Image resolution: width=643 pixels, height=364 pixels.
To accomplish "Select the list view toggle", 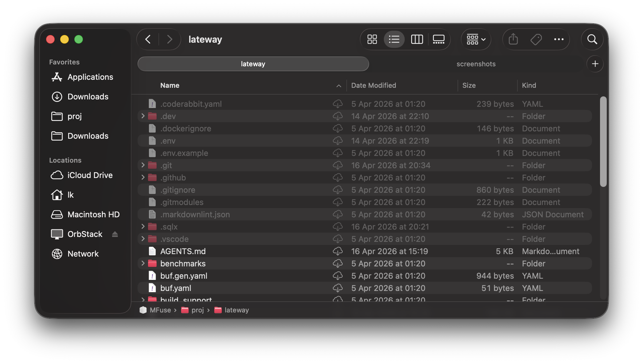I will tap(394, 39).
